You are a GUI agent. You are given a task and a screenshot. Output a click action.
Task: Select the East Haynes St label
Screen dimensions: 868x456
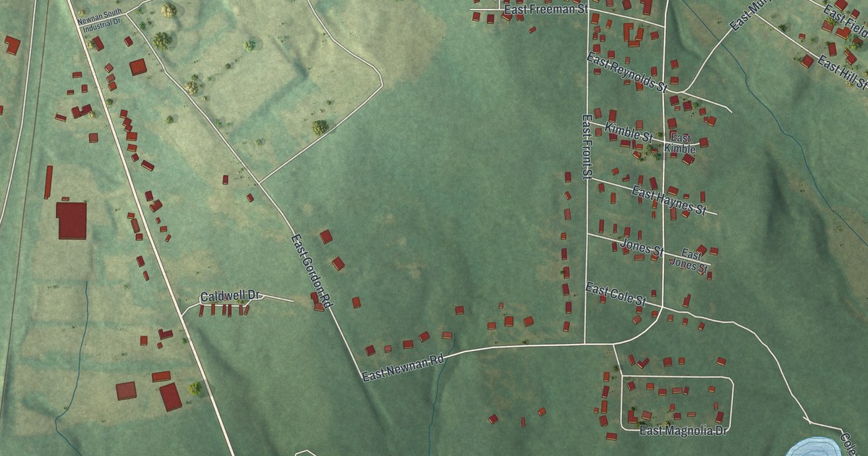click(668, 200)
